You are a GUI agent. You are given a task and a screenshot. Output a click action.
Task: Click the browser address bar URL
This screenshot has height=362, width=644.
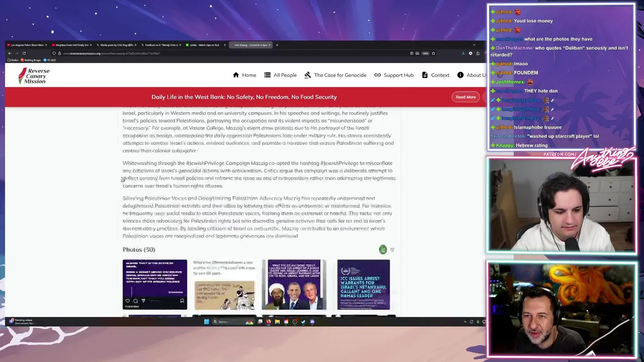(111, 53)
